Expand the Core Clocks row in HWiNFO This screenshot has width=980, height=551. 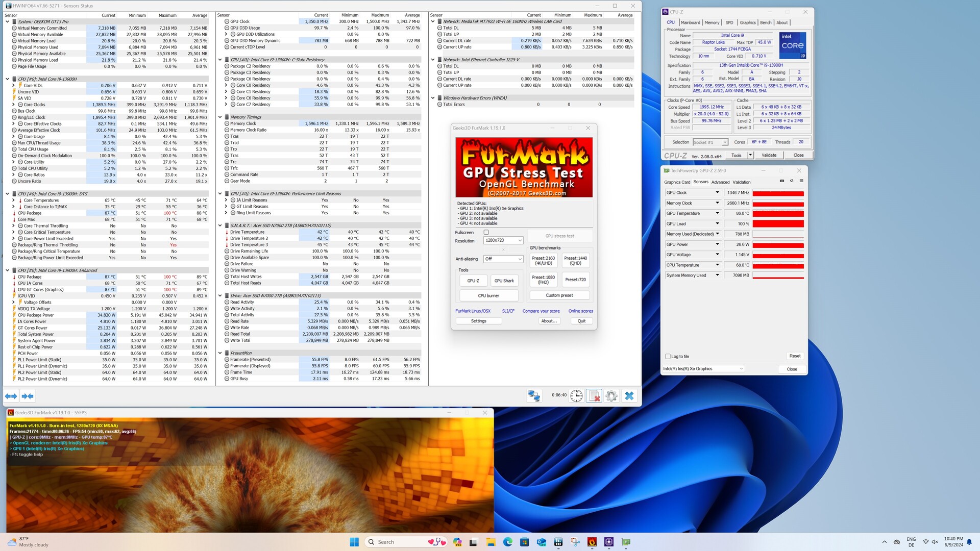tap(14, 105)
